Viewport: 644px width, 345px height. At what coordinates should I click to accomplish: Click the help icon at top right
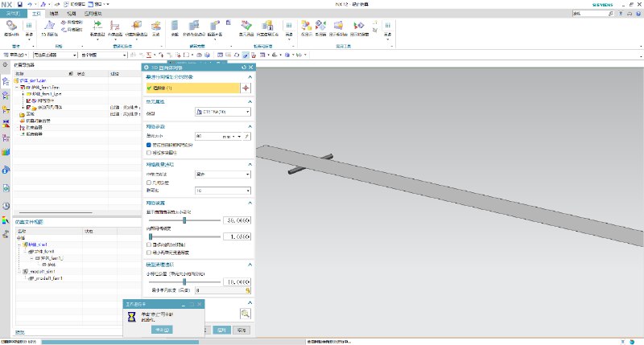[x=638, y=14]
